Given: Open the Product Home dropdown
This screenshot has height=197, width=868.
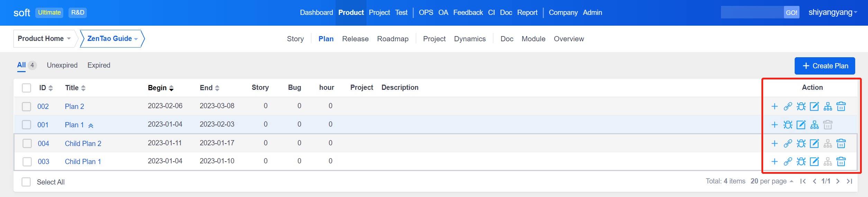Looking at the screenshot, I should coord(44,38).
